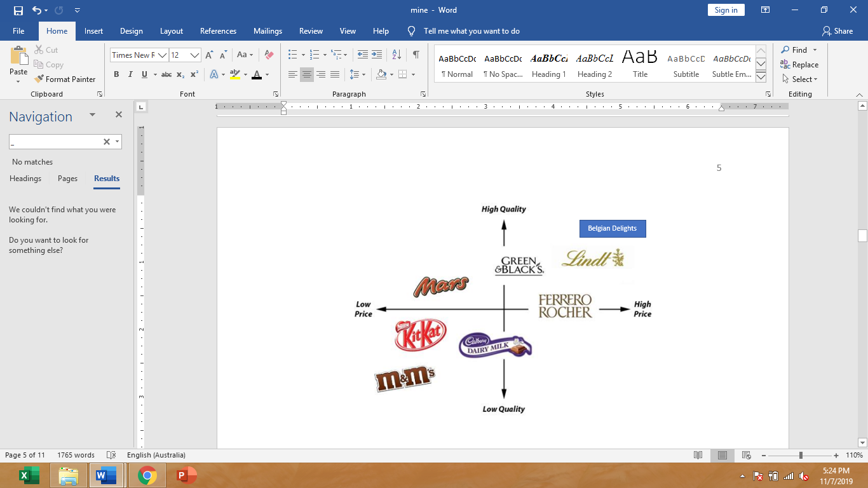868x488 pixels.
Task: Click the Sign in button
Action: click(726, 10)
